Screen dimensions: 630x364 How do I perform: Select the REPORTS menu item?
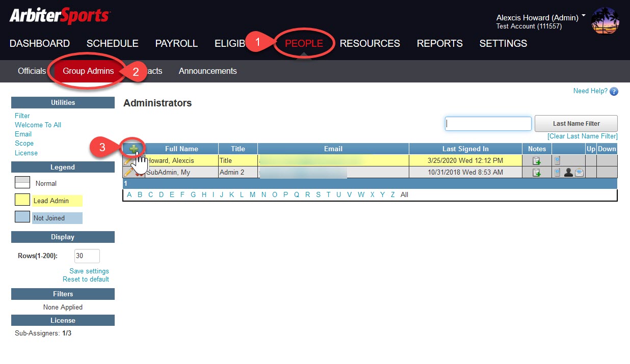coord(439,44)
